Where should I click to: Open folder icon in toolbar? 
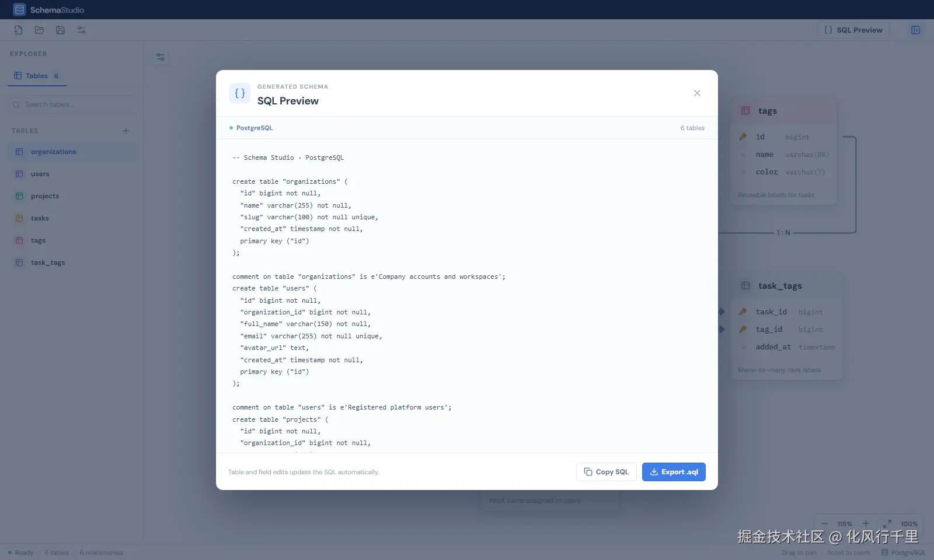coord(39,30)
